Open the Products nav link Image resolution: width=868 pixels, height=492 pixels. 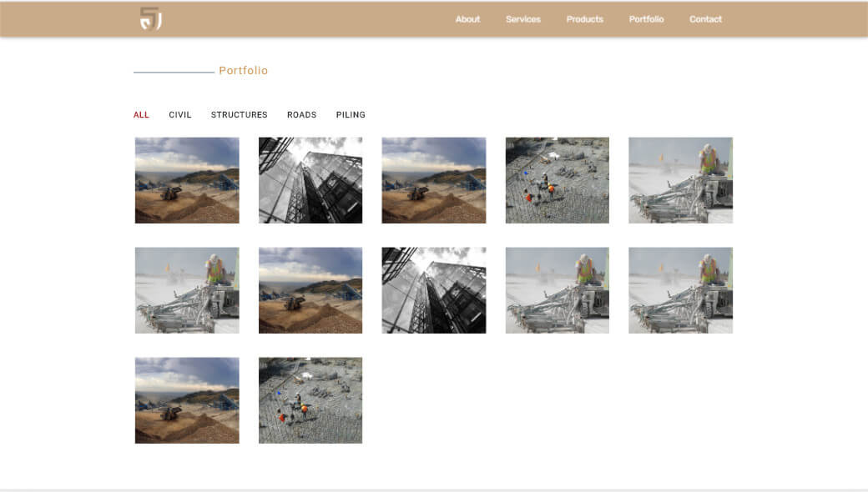click(x=584, y=19)
